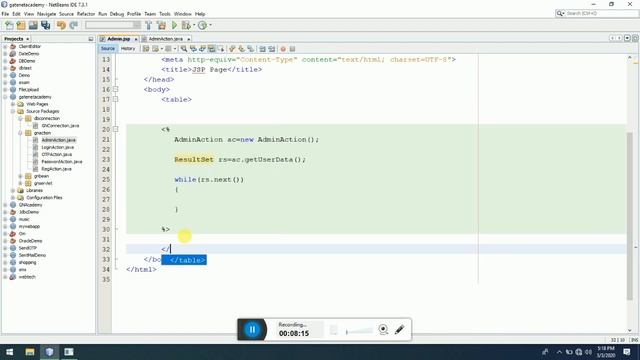Image resolution: width=640 pixels, height=360 pixels.
Task: Collapse the dbconnection package
Action: [x=20, y=118]
